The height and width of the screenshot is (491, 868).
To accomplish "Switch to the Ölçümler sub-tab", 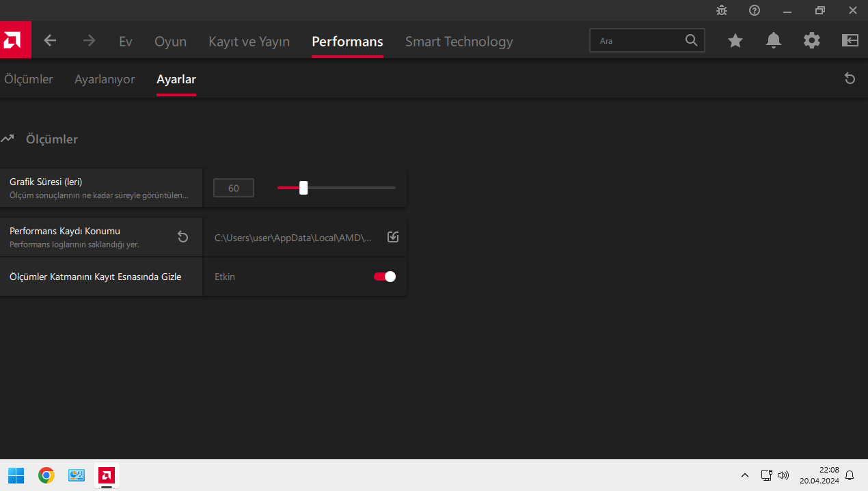I will (x=28, y=79).
